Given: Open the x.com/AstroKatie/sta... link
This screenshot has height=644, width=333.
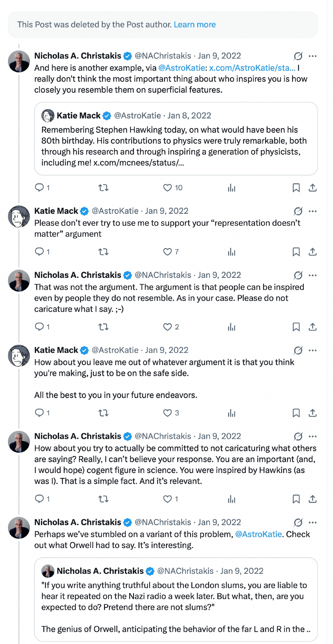Looking at the screenshot, I should [252, 68].
